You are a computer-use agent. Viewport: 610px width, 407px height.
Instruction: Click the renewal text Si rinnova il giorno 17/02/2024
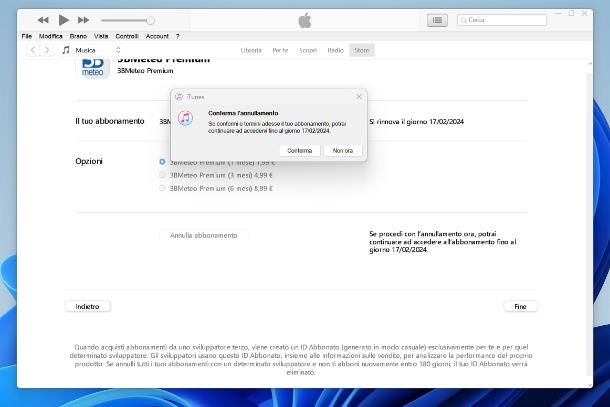click(416, 122)
